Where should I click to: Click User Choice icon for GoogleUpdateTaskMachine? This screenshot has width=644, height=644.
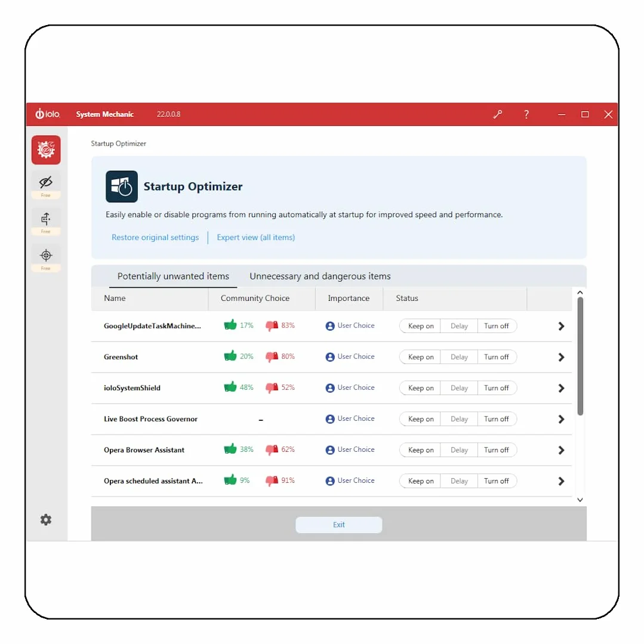[330, 326]
